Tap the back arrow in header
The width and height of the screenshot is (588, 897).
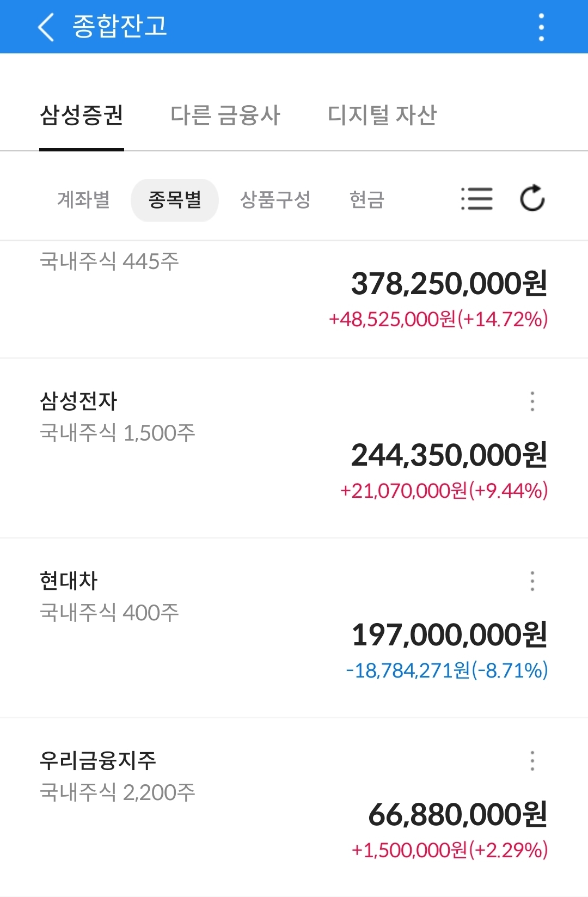tap(47, 27)
